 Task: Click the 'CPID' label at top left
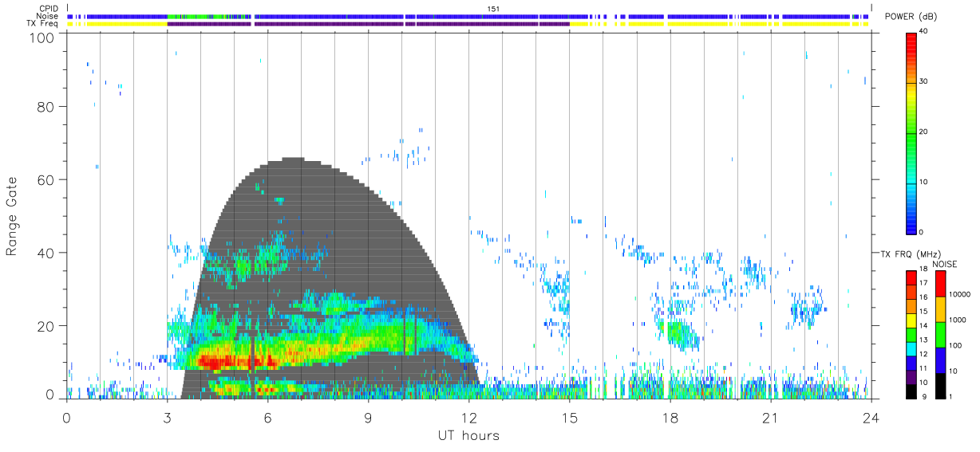(49, 9)
